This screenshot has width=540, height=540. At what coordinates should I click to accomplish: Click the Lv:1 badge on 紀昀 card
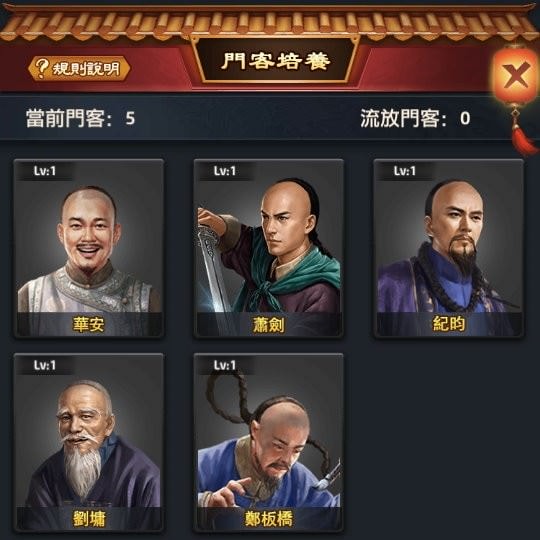point(405,171)
